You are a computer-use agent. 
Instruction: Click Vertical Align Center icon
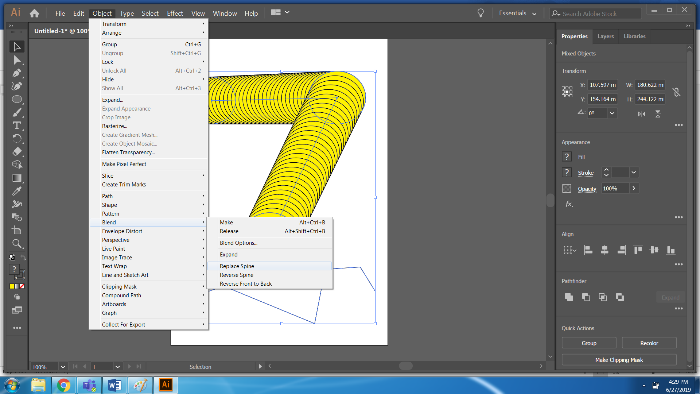654,250
